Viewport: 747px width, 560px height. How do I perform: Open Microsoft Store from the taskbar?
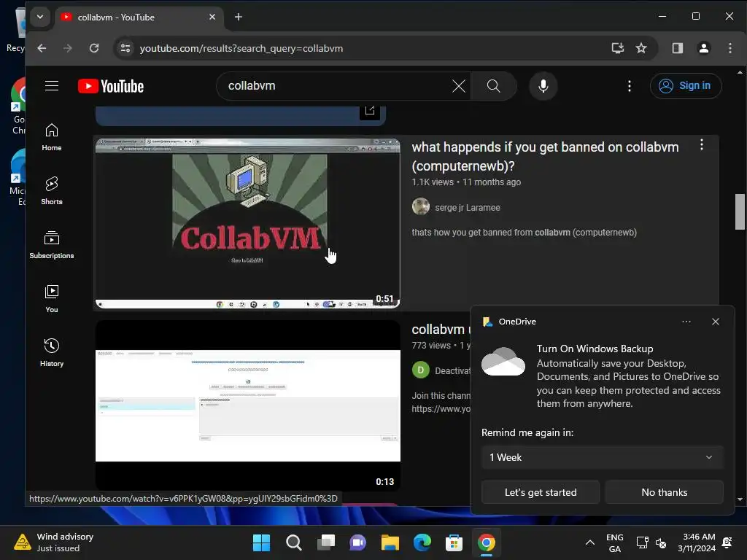[454, 542]
